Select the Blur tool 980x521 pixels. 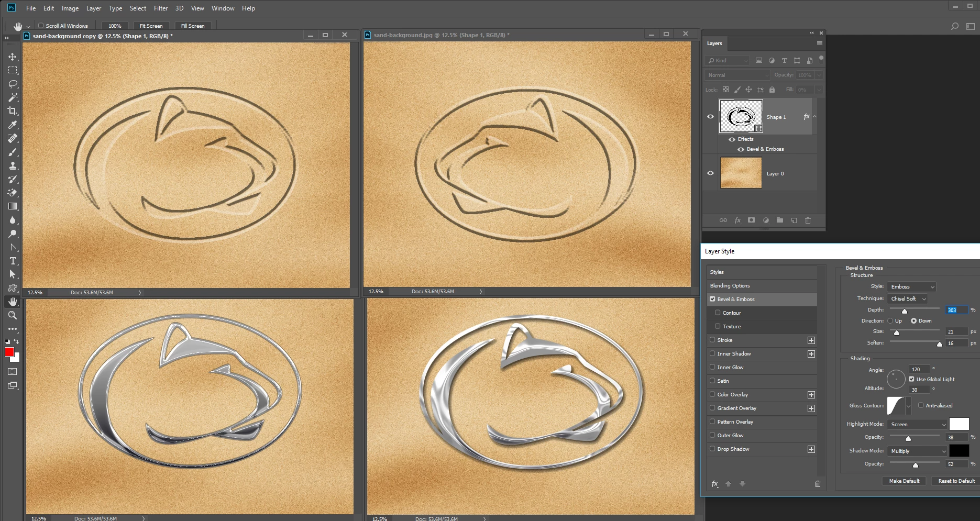(x=13, y=220)
